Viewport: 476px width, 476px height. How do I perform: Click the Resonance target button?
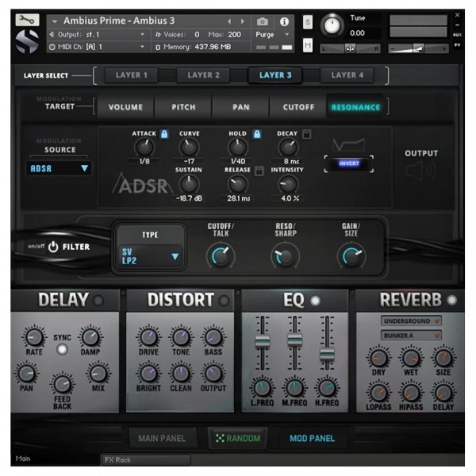pyautogui.click(x=355, y=107)
